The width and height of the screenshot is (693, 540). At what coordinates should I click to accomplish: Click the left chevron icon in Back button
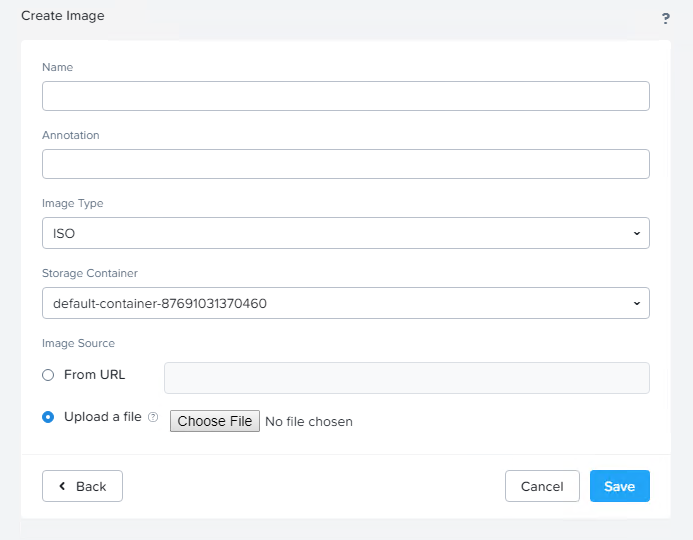click(62, 486)
